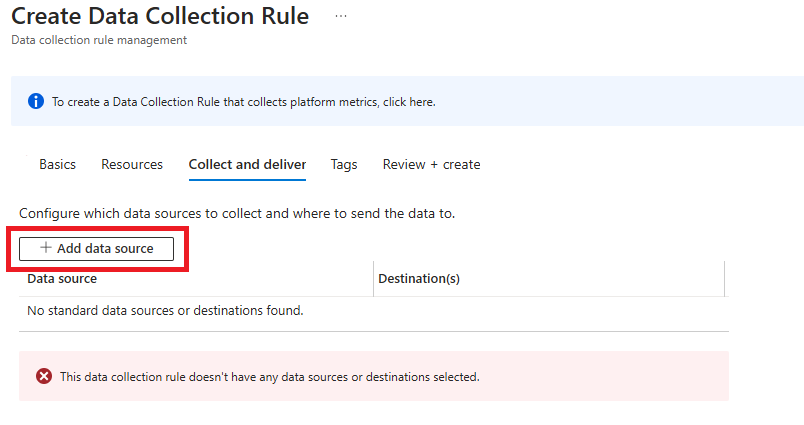
Task: Click the blue info icon in banner
Action: [36, 101]
